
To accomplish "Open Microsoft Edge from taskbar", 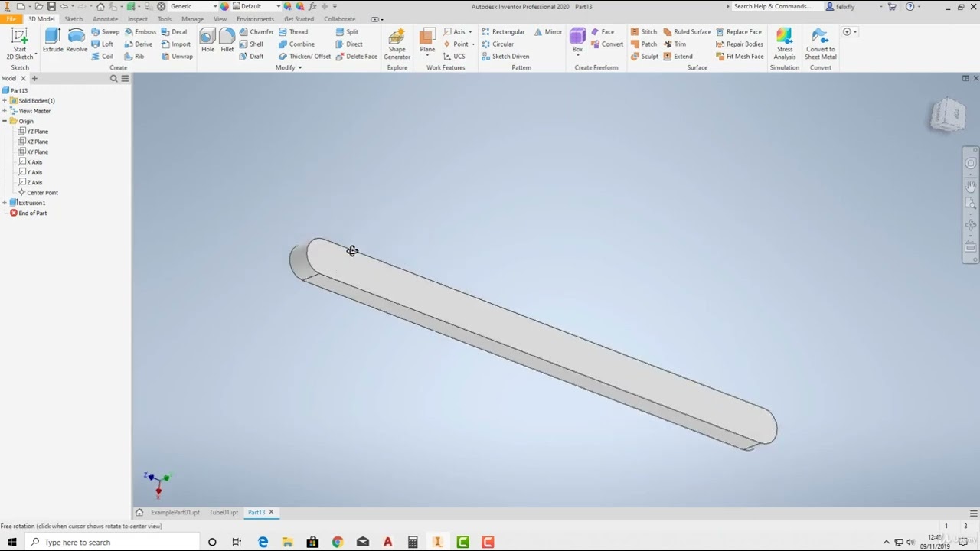I will (x=263, y=542).
